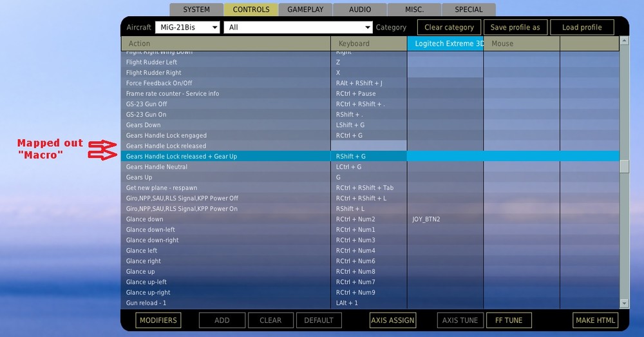Open the SPECIAL tab

(x=469, y=10)
